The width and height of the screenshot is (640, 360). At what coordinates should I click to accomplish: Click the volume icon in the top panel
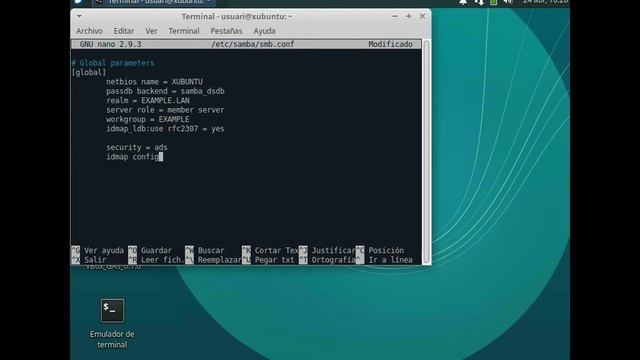pos(508,2)
